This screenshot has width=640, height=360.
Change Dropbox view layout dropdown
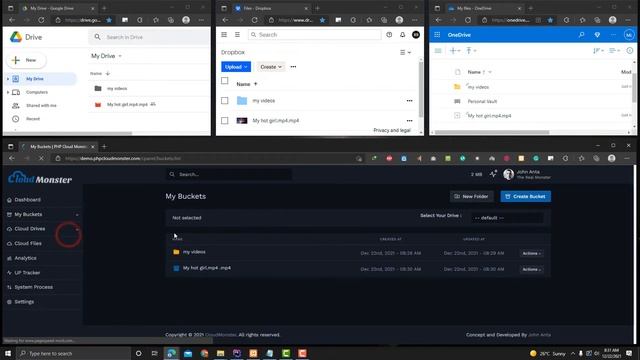tap(405, 52)
